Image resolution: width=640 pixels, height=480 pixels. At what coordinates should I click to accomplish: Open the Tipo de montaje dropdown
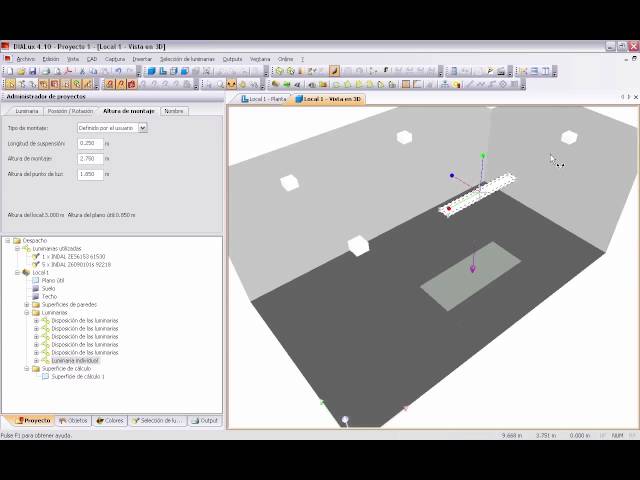[x=142, y=128]
